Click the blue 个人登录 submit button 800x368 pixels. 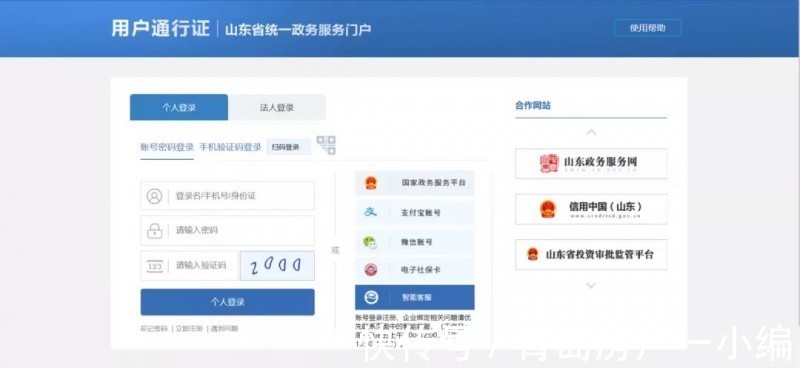pyautogui.click(x=228, y=302)
